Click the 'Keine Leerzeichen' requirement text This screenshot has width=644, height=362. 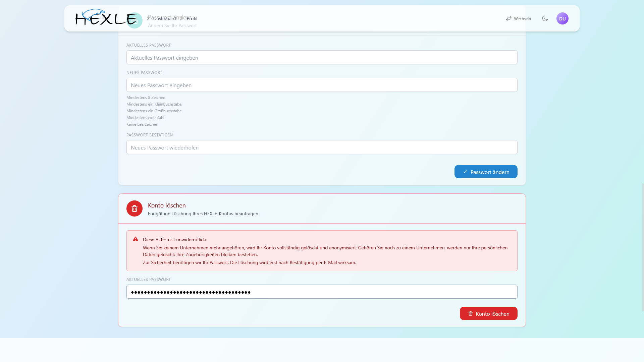point(142,124)
